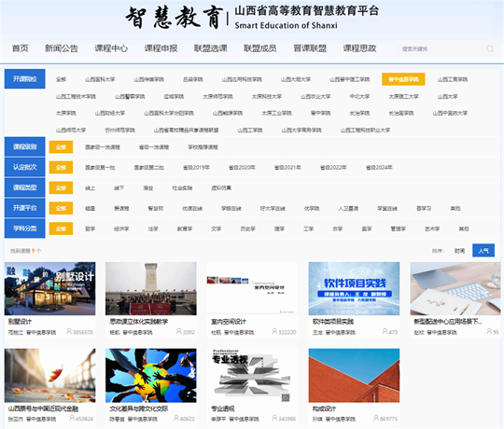Click the search magnifier icon
Viewport: 504px width, 429px height.
(x=490, y=48)
